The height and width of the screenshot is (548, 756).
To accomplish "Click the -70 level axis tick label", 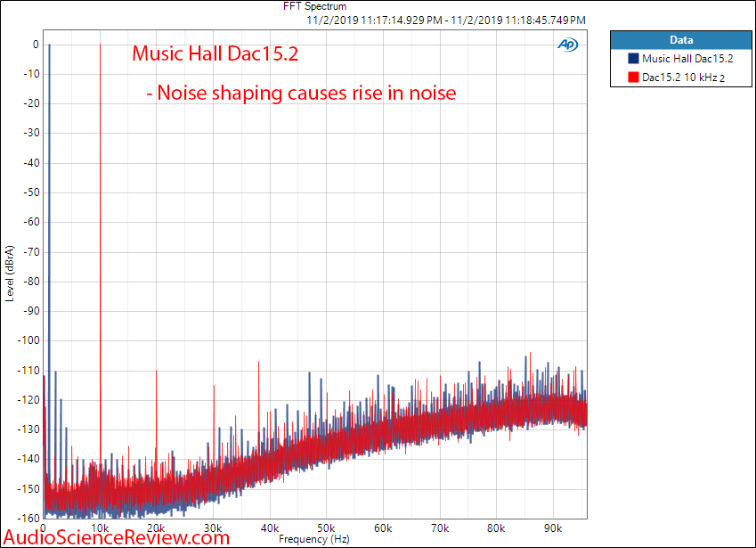I will pyautogui.click(x=31, y=251).
